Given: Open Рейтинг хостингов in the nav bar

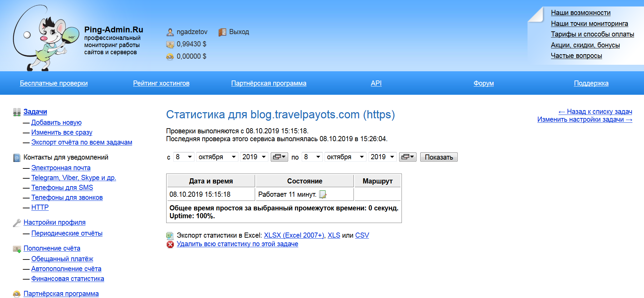Looking at the screenshot, I should (x=161, y=83).
